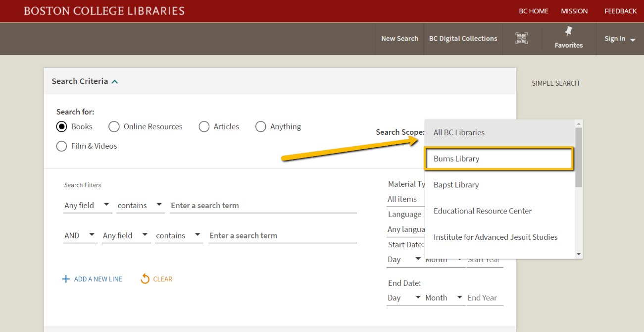Click the second search term input field
This screenshot has width=644, height=332.
click(283, 235)
